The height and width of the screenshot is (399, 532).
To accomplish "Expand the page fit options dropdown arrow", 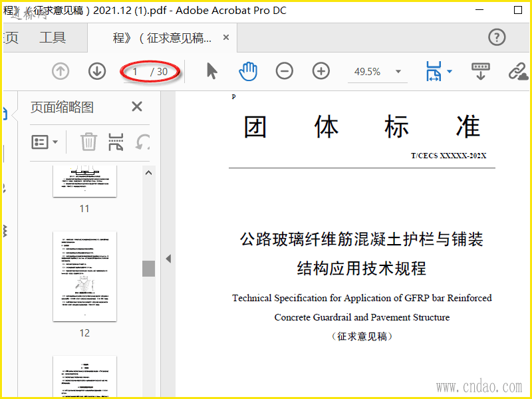I will point(450,71).
